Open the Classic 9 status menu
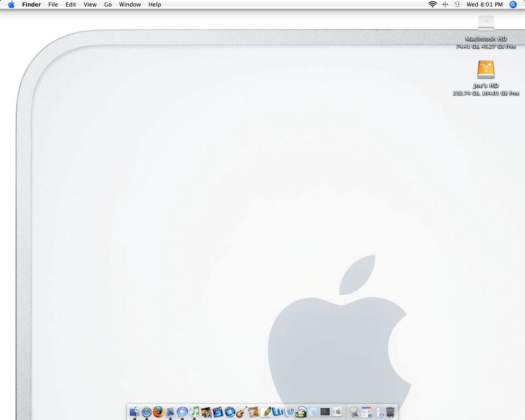 (457, 5)
